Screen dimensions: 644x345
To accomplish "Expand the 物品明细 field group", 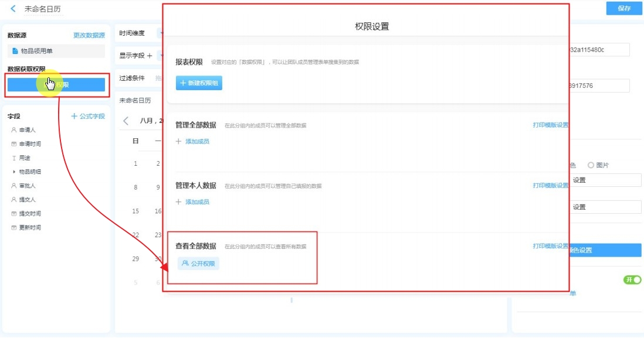I will [14, 172].
